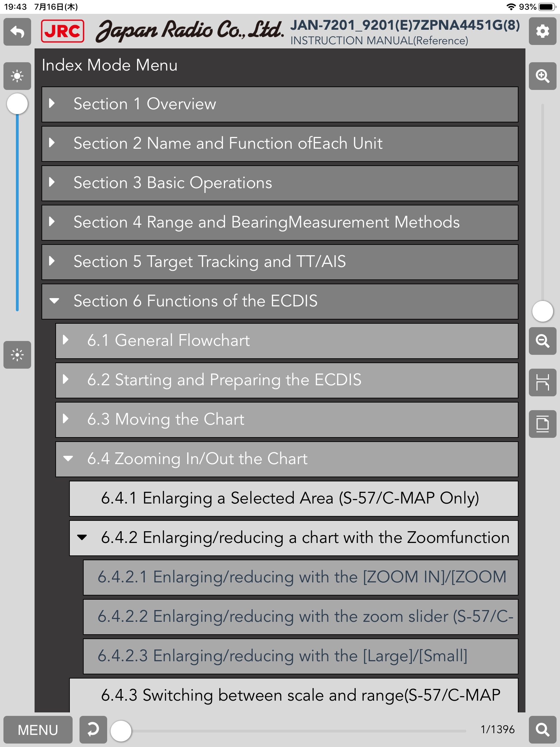Select the fit-width page icon
560x747 pixels.
(542, 382)
